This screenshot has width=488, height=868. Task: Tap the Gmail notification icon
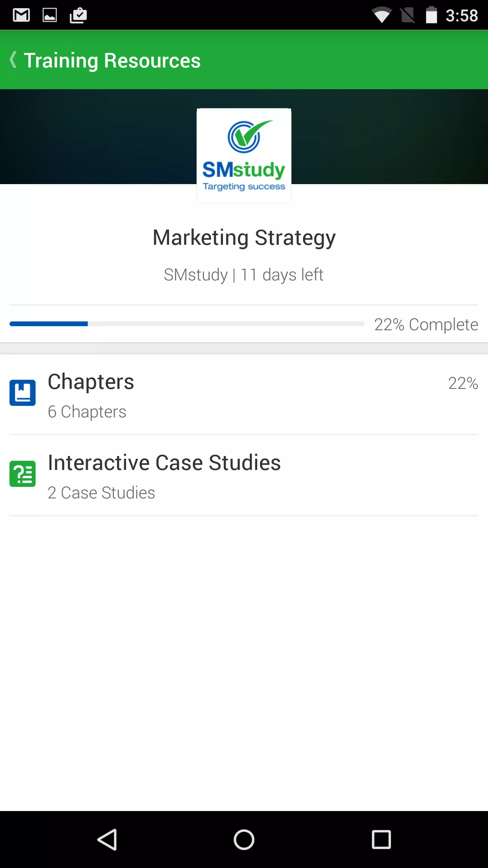click(21, 15)
